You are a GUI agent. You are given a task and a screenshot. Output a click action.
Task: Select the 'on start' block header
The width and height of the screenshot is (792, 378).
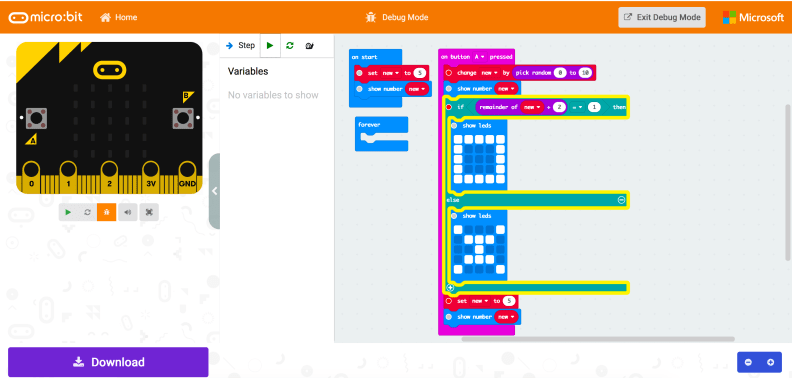tap(365, 57)
